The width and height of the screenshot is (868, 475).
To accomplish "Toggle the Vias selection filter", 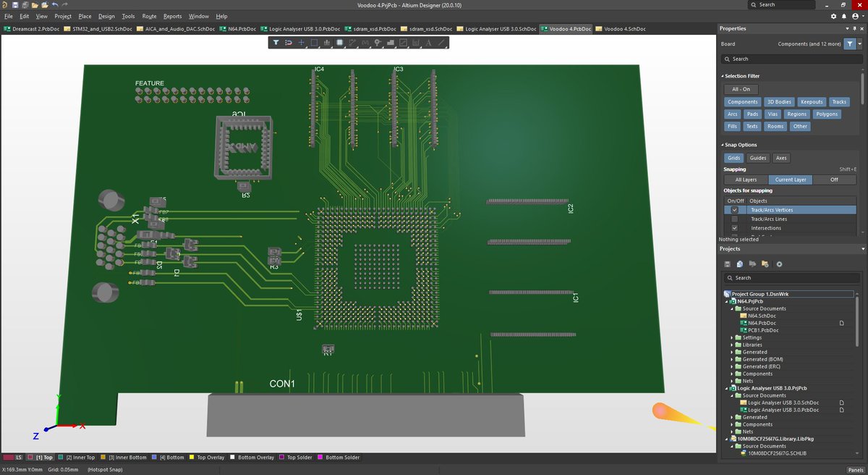I will (x=773, y=114).
